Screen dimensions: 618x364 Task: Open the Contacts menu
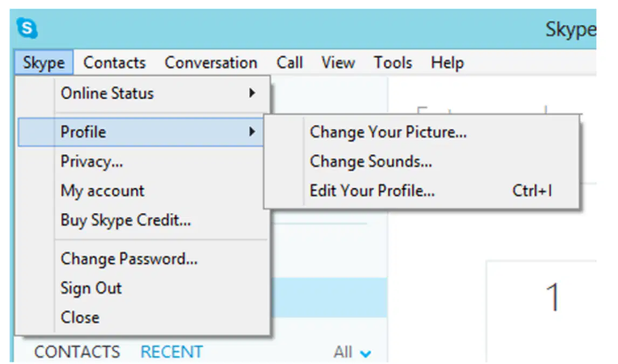pyautogui.click(x=114, y=63)
